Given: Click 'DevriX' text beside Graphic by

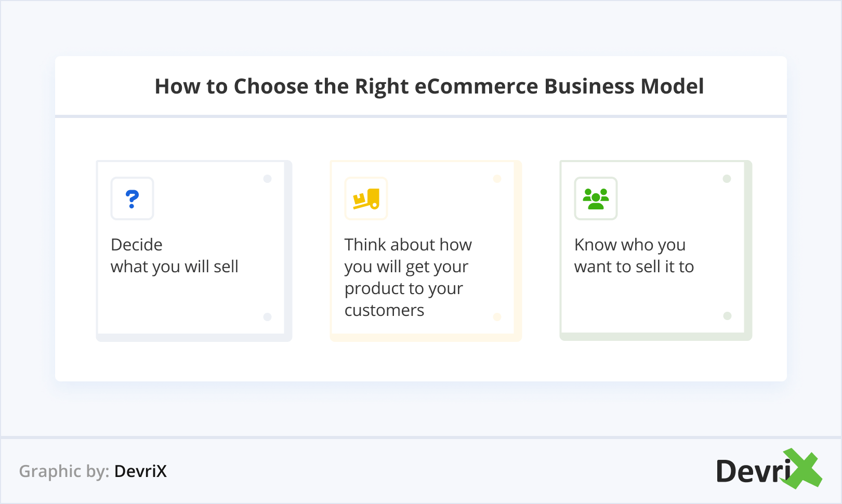Looking at the screenshot, I should pyautogui.click(x=140, y=471).
